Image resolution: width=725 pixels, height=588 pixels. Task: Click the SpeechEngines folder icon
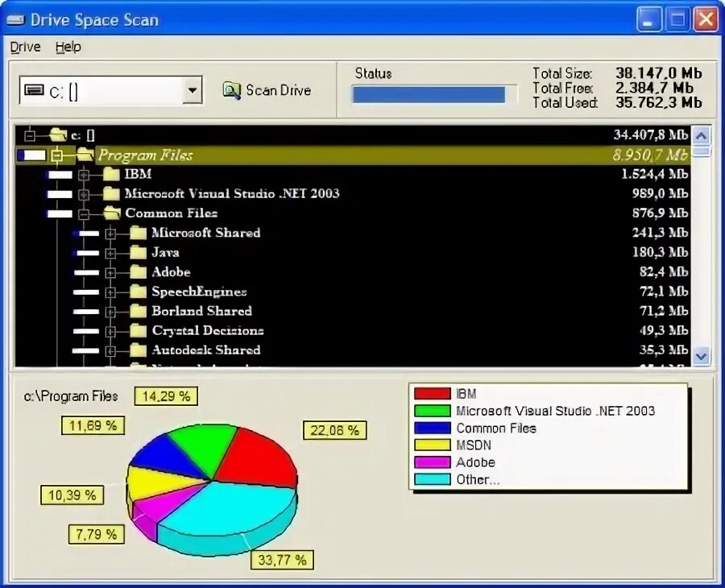pos(138,292)
